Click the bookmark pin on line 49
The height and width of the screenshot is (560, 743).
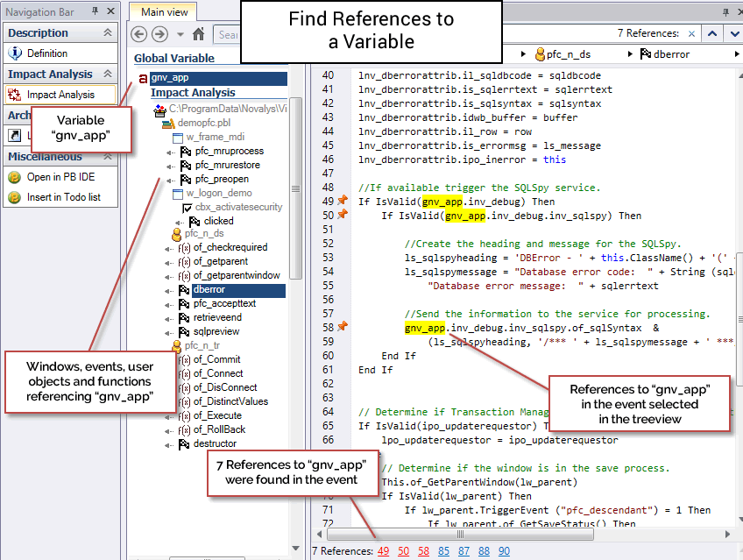click(343, 202)
